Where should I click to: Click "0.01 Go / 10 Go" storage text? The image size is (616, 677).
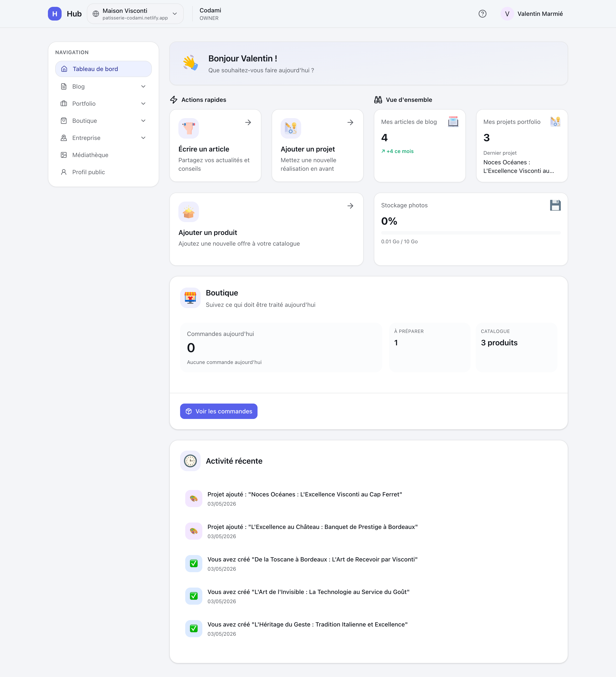pos(400,241)
